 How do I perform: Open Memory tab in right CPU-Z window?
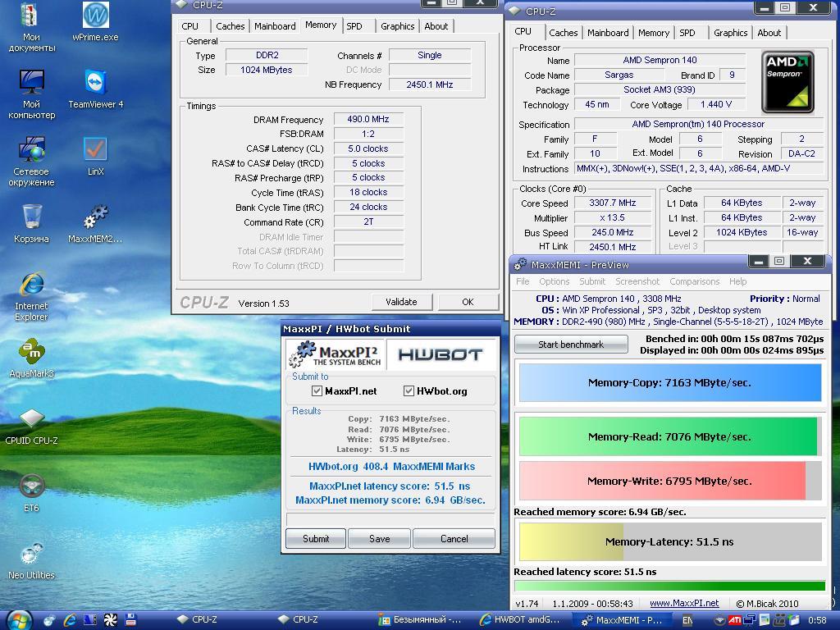tap(654, 33)
